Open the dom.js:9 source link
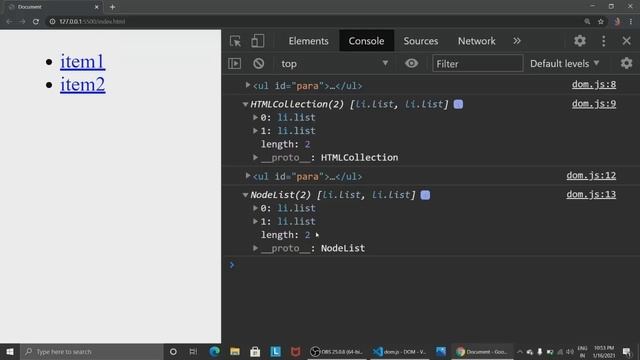640x360 pixels. point(594,104)
